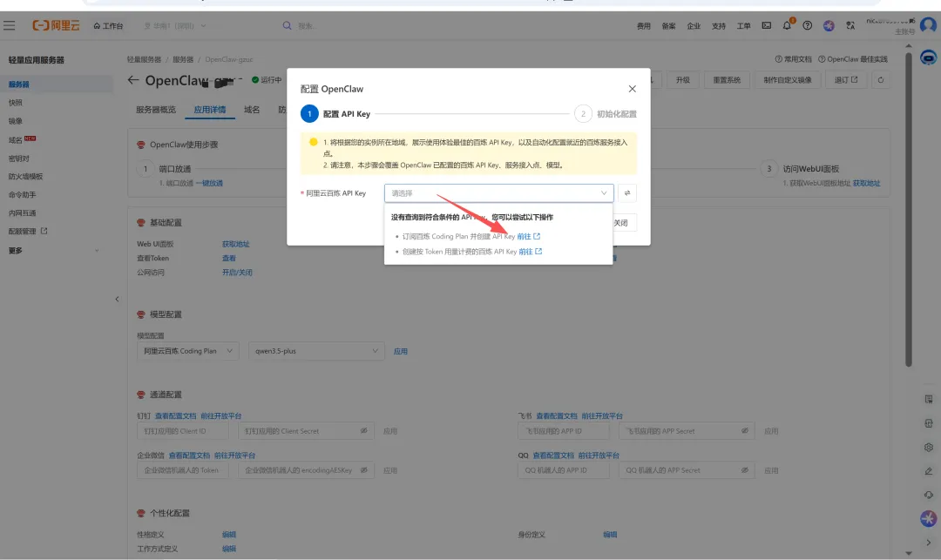Click the 制作自定义镜像 button

(788, 80)
